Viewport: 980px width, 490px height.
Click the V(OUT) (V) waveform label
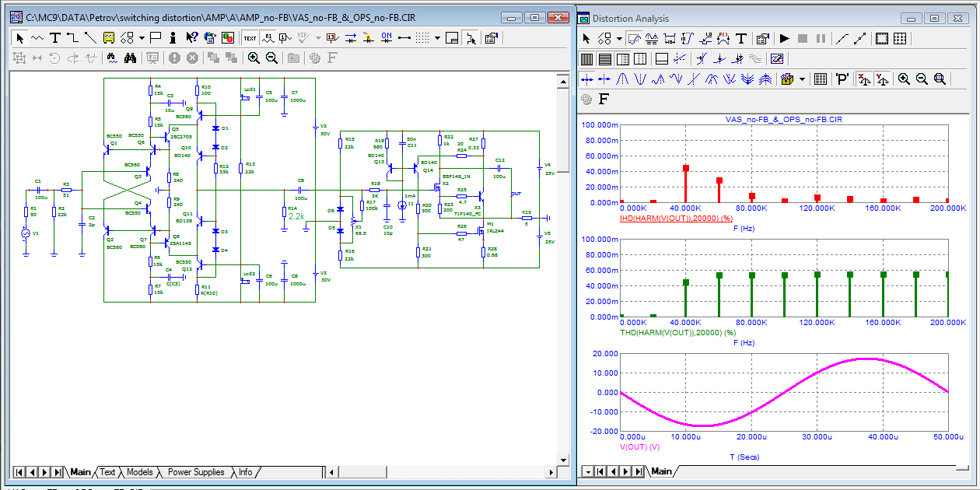(639, 446)
